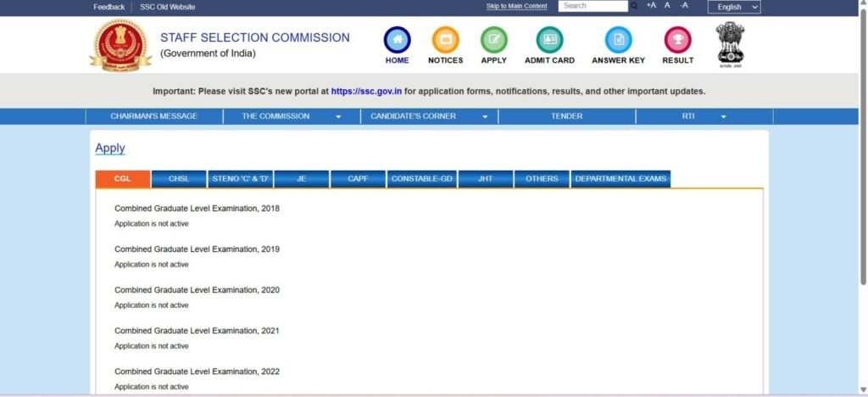The height and width of the screenshot is (397, 868).
Task: Click the SSC logo emblem
Action: click(x=120, y=46)
